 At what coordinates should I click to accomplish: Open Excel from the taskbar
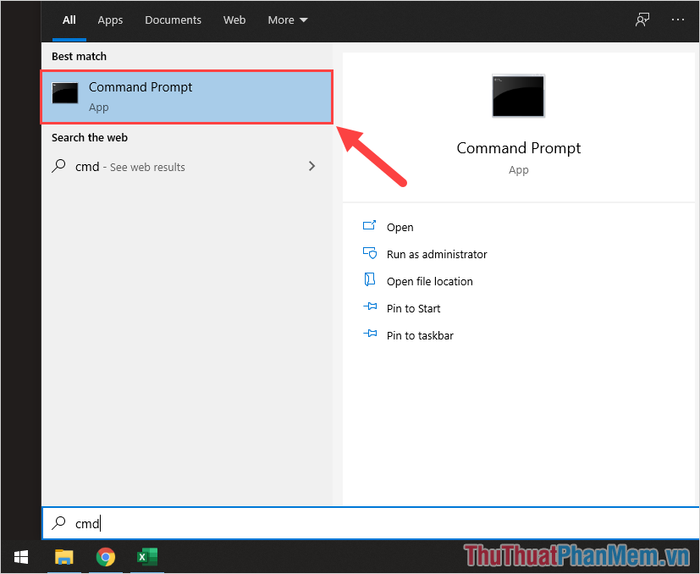point(147,557)
